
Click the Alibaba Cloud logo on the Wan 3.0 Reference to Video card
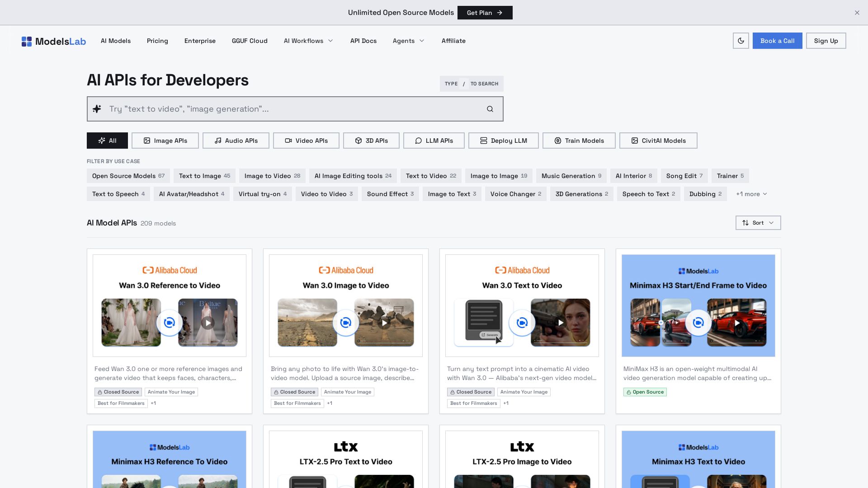point(170,270)
